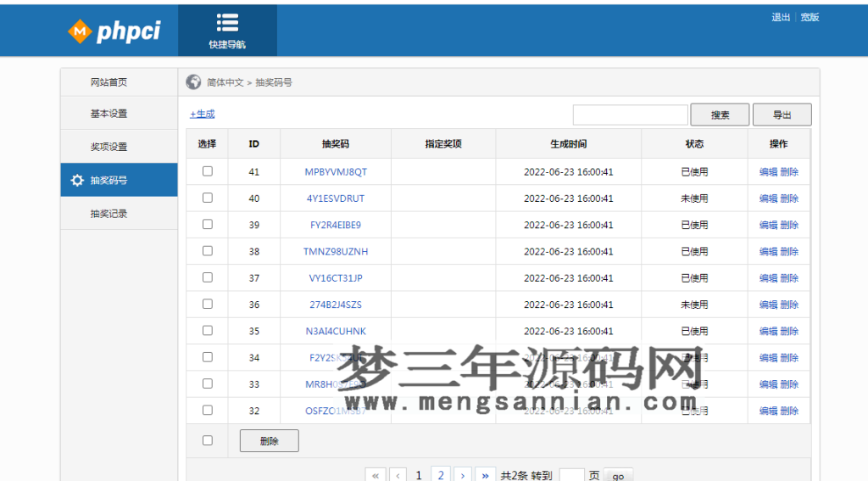Click the phpci logo
The image size is (868, 481).
click(114, 31)
